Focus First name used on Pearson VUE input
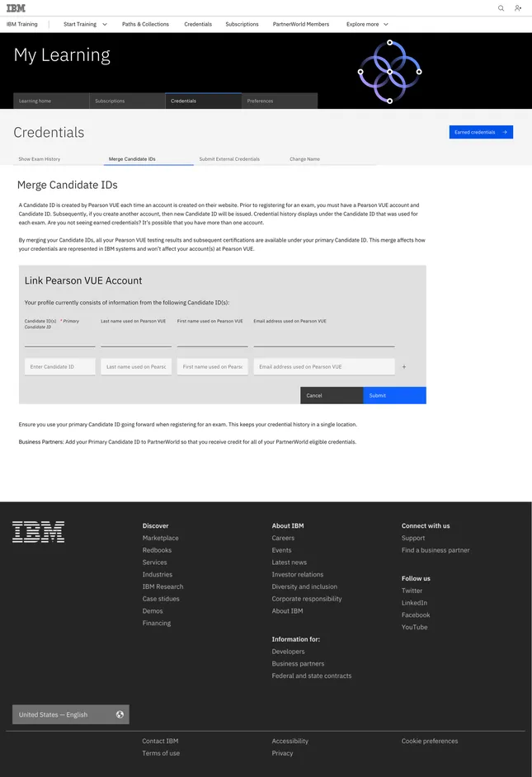This screenshot has height=777, width=532. point(213,367)
